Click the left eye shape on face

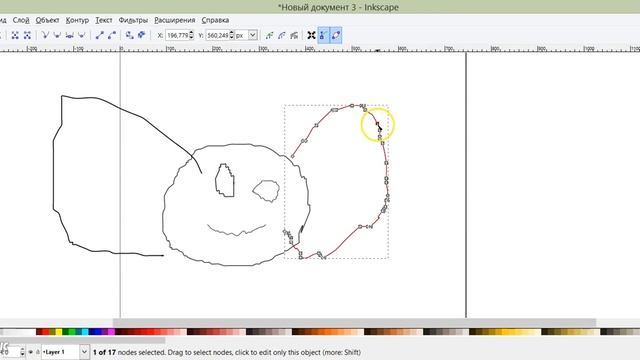[224, 180]
